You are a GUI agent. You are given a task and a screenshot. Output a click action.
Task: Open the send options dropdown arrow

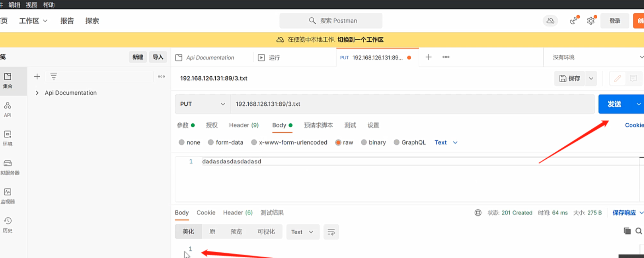(x=638, y=104)
